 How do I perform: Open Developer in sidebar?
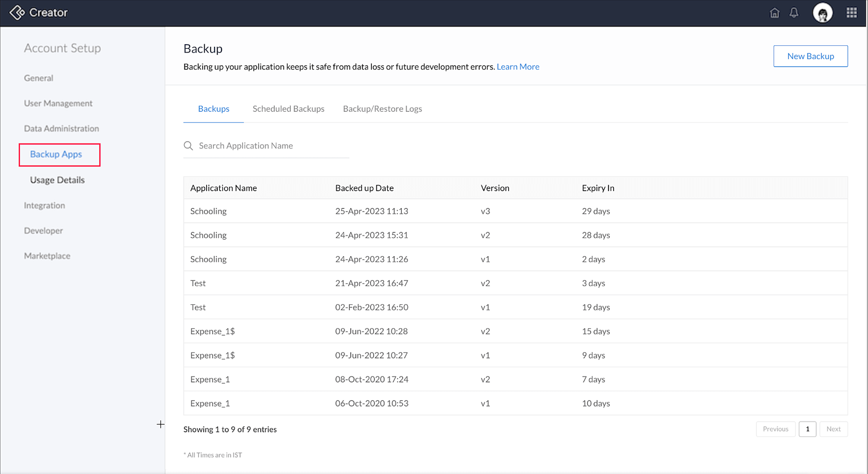pyautogui.click(x=43, y=231)
